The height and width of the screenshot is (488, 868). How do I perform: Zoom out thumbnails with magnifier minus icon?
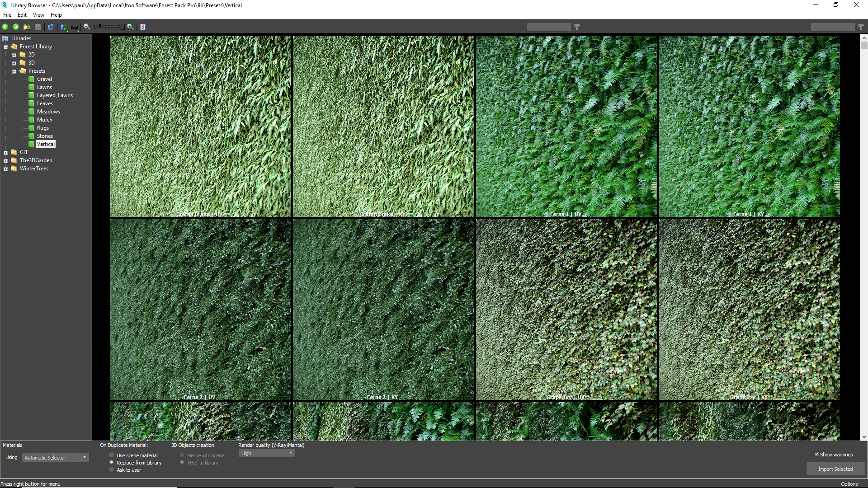86,27
